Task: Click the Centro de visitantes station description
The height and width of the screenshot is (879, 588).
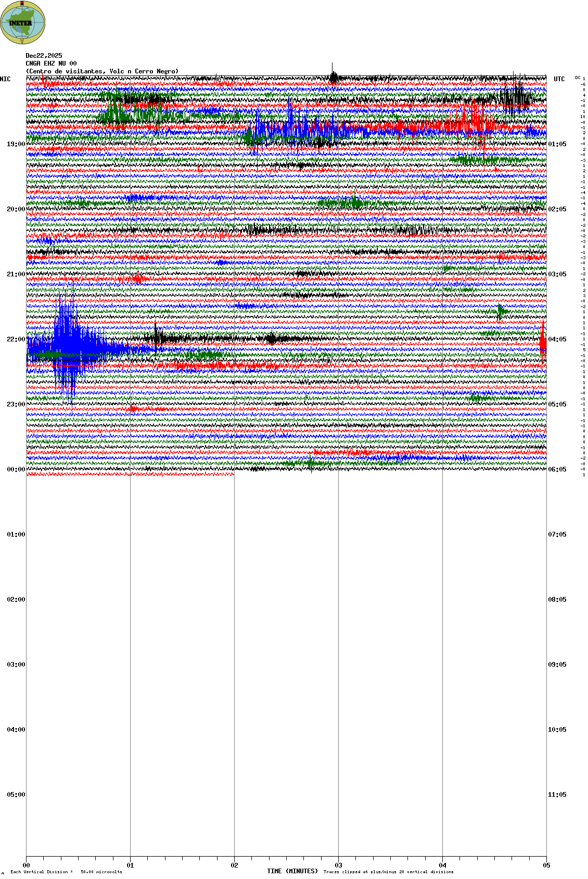Action: click(102, 71)
